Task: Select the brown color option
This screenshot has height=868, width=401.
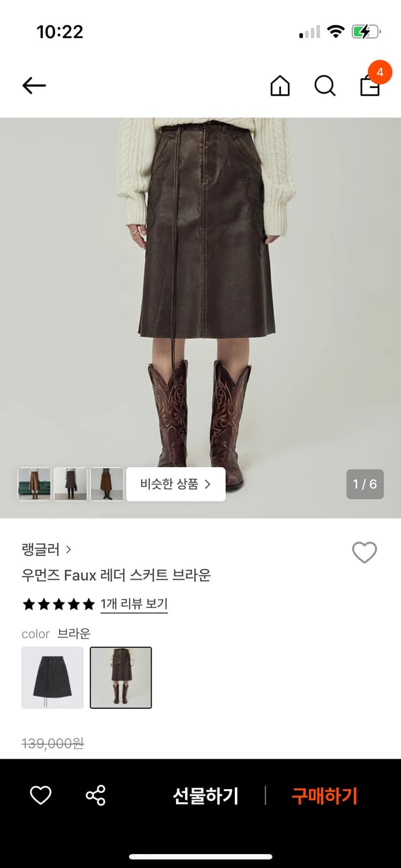Action: (120, 677)
